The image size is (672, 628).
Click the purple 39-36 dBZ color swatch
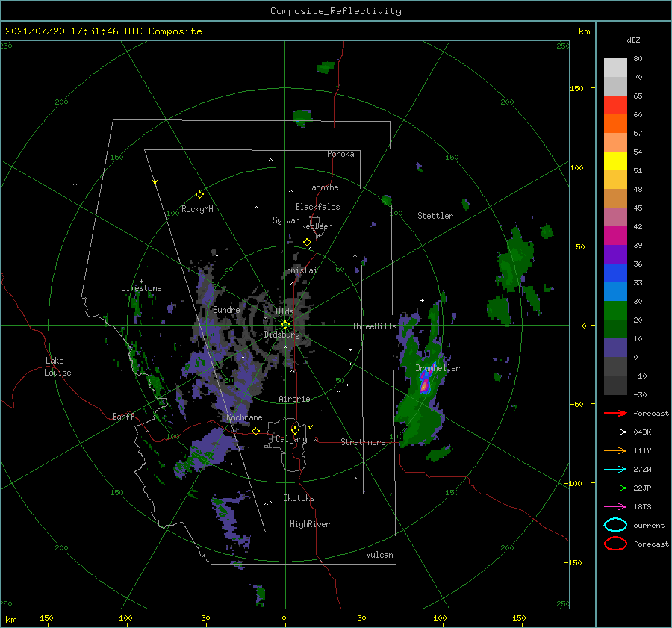(x=615, y=254)
